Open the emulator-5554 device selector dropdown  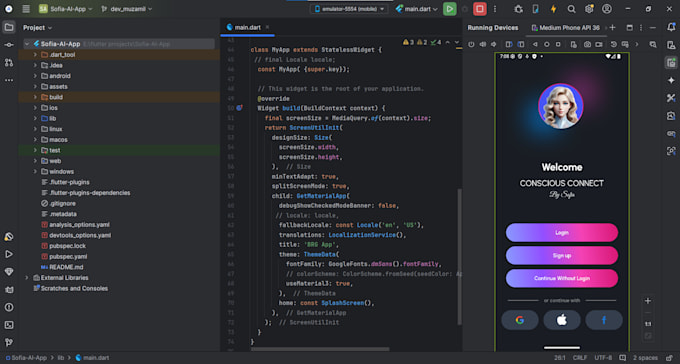[x=349, y=9]
